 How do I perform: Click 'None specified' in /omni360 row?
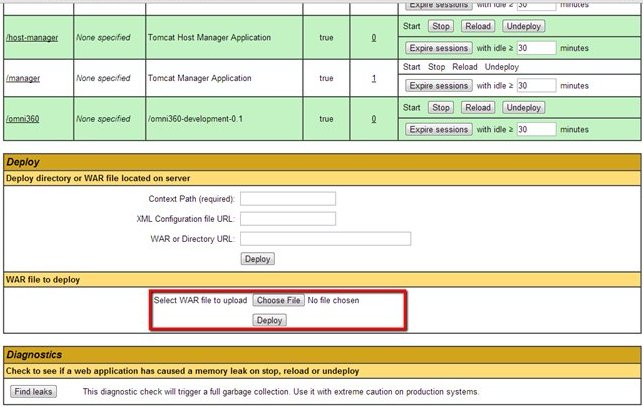[103, 119]
